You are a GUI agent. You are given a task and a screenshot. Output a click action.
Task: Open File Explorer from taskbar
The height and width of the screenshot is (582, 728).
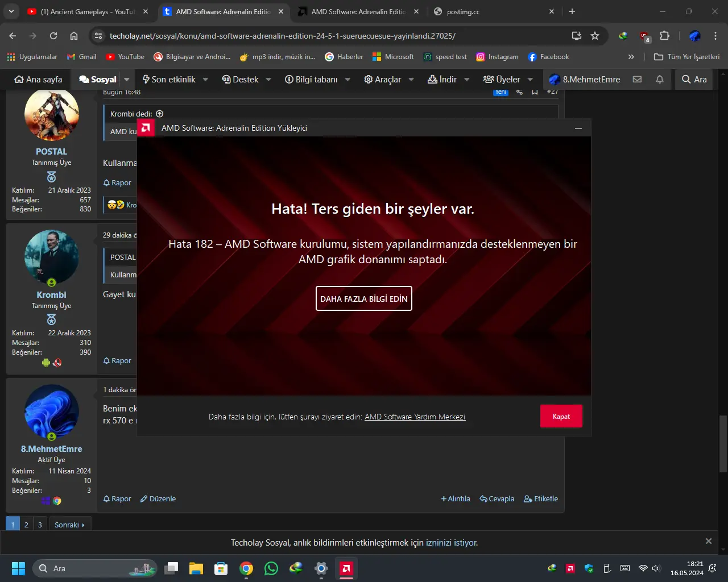[x=196, y=568]
